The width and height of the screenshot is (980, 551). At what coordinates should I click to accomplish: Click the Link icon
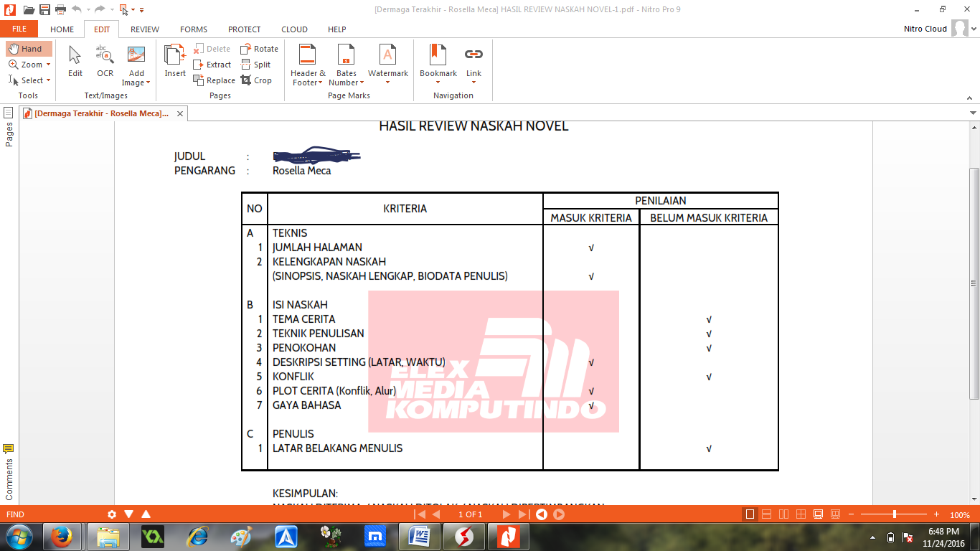(473, 55)
